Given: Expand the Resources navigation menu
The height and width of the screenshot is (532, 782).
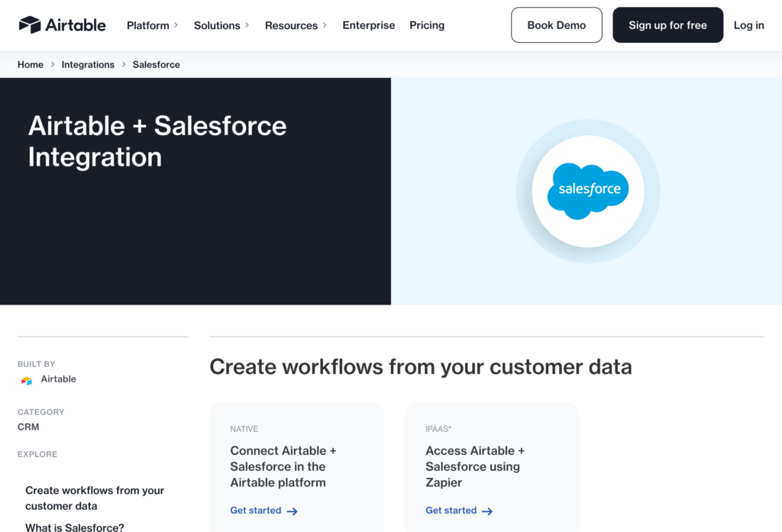Looking at the screenshot, I should [x=296, y=25].
